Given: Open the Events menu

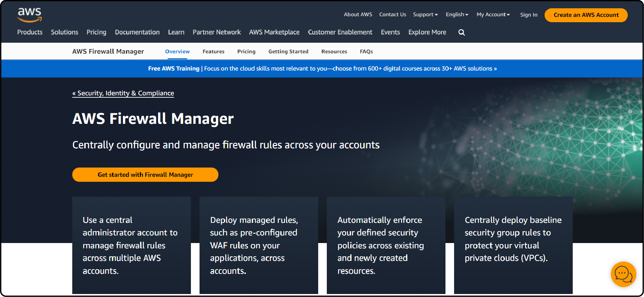Looking at the screenshot, I should [390, 32].
